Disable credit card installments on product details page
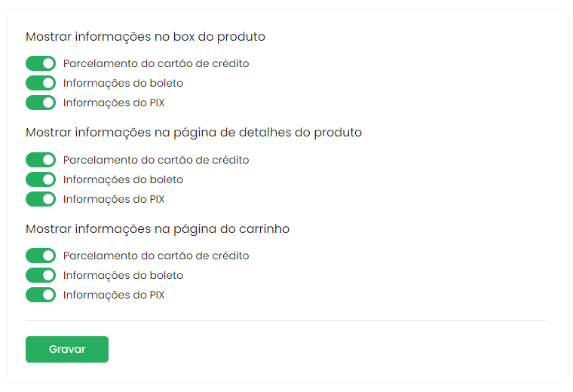The width and height of the screenshot is (573, 392). point(41,160)
